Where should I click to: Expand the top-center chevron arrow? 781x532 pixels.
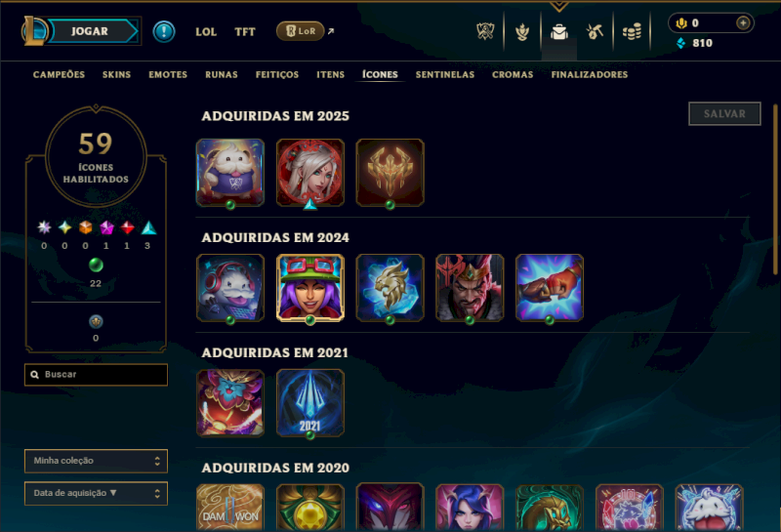tap(558, 6)
